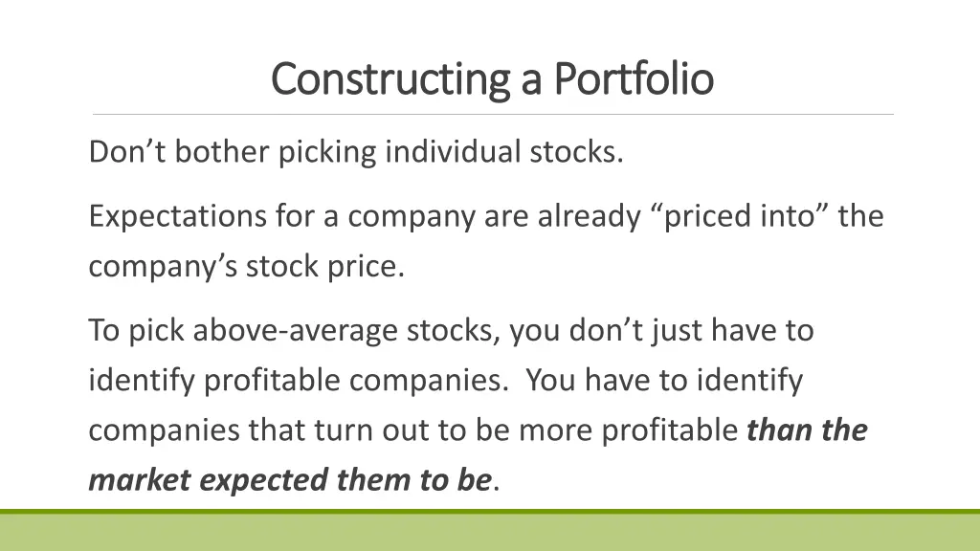The image size is (980, 551).
Task: Select the line Don't bother picking individual stocks
Action: tap(356, 152)
